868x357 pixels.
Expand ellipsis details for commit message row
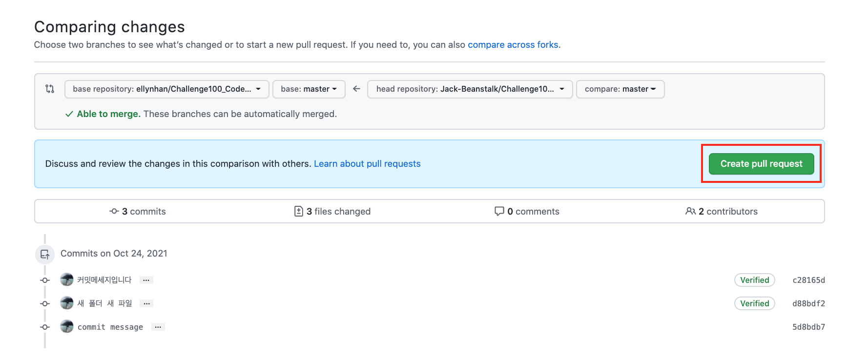tap(158, 327)
